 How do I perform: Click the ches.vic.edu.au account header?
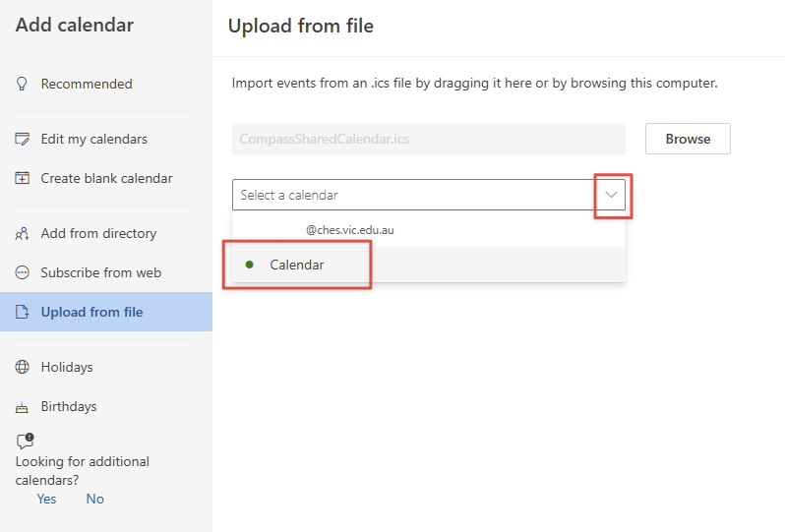[349, 230]
